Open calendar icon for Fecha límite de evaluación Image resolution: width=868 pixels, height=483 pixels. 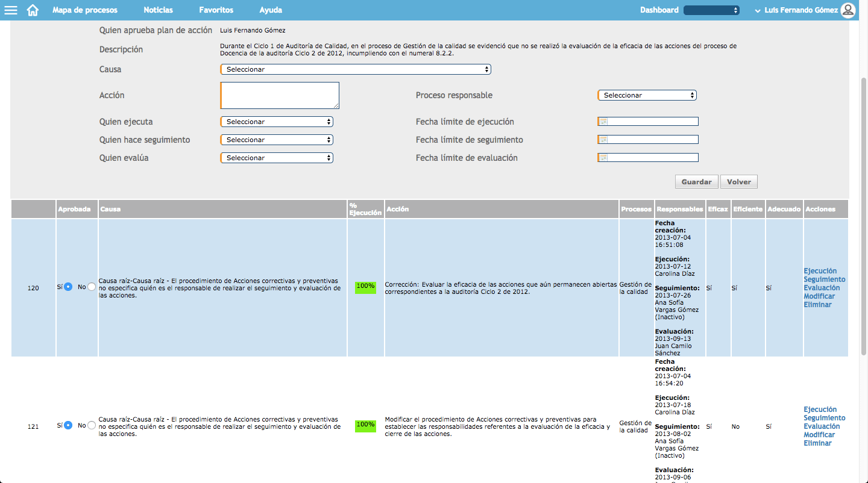(603, 158)
